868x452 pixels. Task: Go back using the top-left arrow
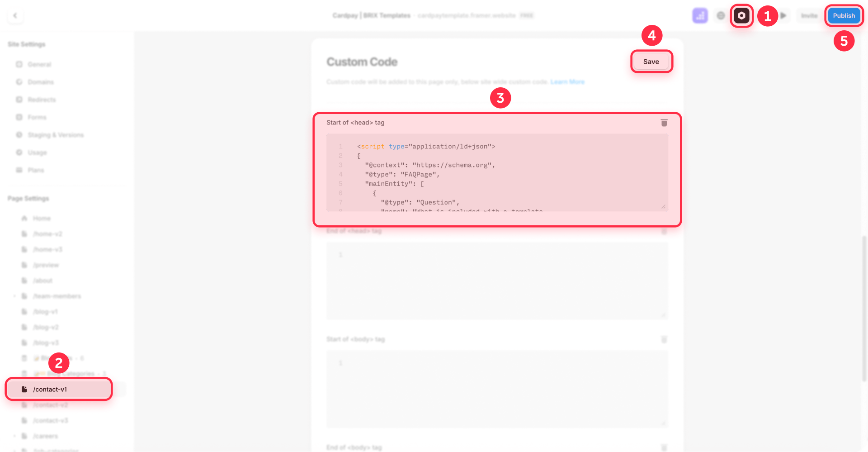pyautogui.click(x=15, y=16)
